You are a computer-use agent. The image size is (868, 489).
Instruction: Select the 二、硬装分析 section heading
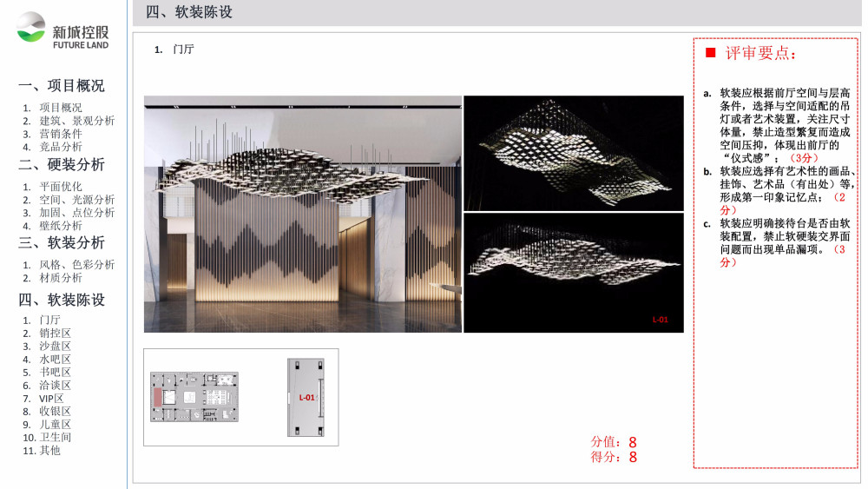62,164
